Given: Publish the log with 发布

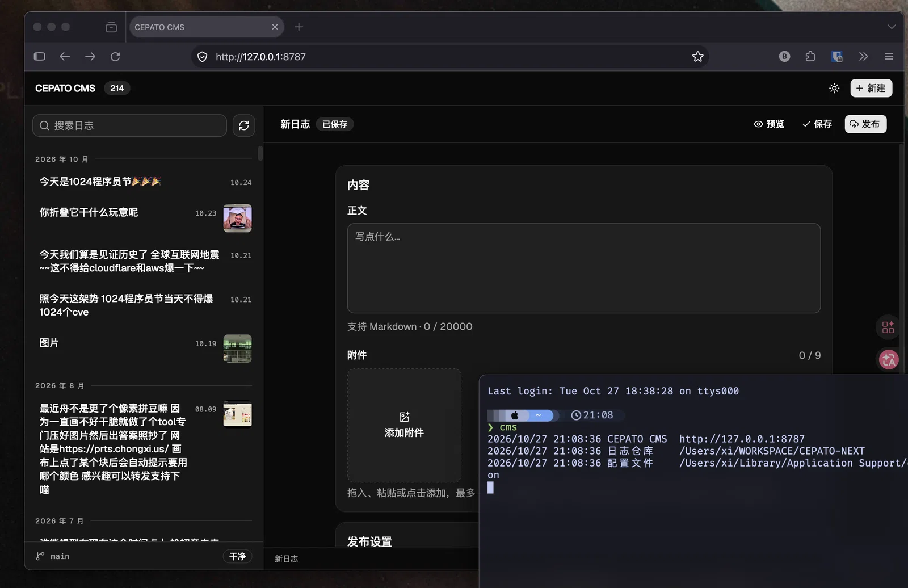Looking at the screenshot, I should pos(865,124).
